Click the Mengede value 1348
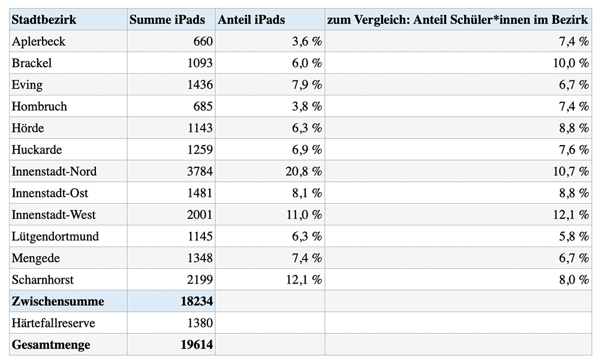The image size is (599, 364). (x=171, y=258)
